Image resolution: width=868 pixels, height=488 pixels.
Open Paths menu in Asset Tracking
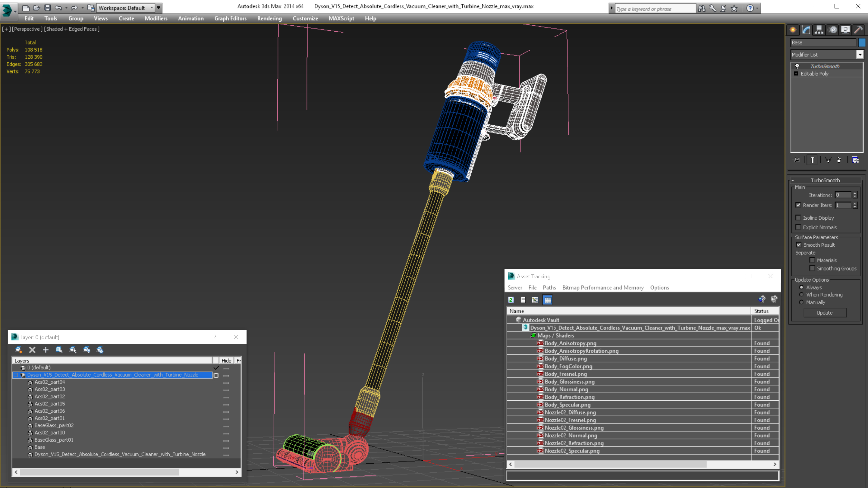(x=549, y=287)
